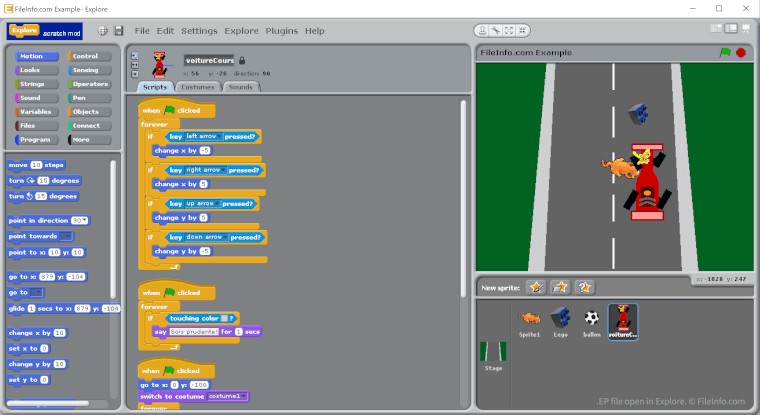This screenshot has width=760, height=415.
Task: Select the duplicate stamp tool
Action: (483, 30)
